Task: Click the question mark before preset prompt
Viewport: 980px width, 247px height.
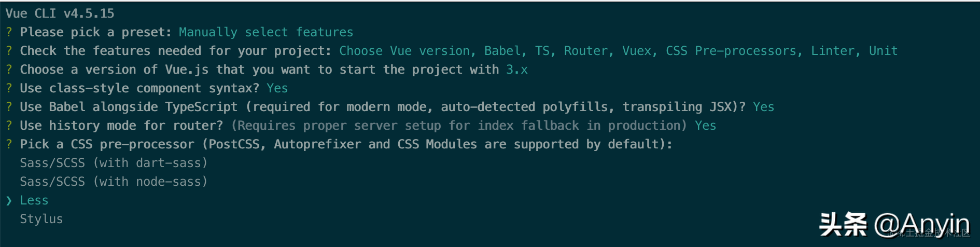Action: 9,32
